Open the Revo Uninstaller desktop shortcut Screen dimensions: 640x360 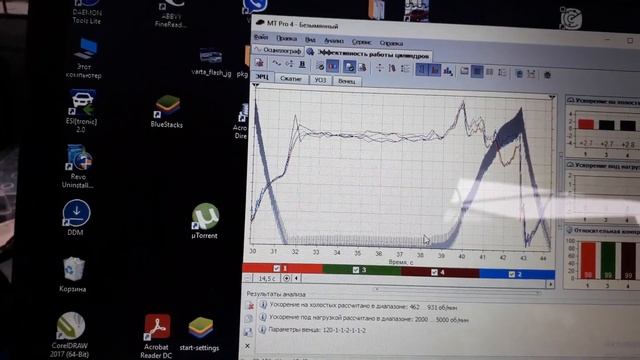click(78, 166)
